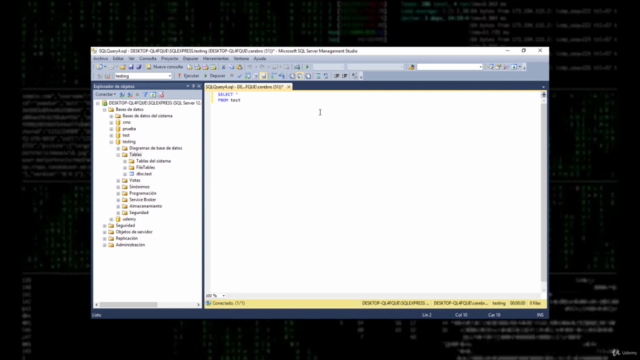Cancel executing query with the stop icon
640x360 pixels.
coord(232,76)
